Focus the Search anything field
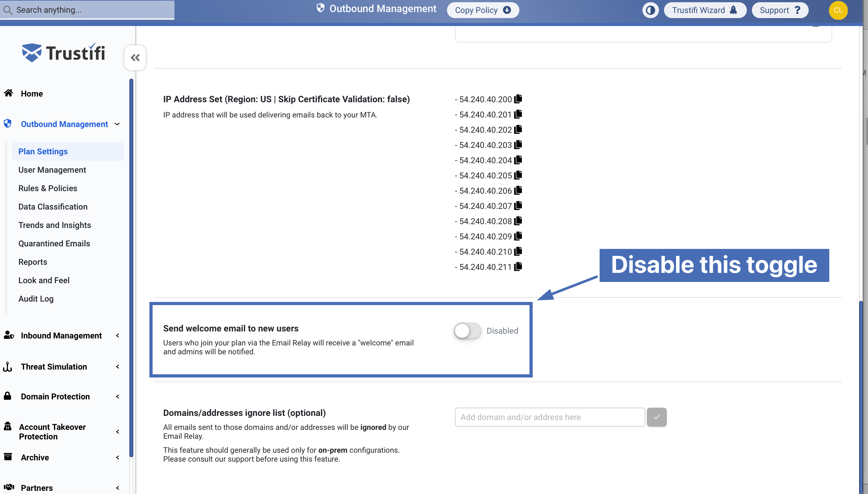The width and height of the screenshot is (868, 494). 88,10
